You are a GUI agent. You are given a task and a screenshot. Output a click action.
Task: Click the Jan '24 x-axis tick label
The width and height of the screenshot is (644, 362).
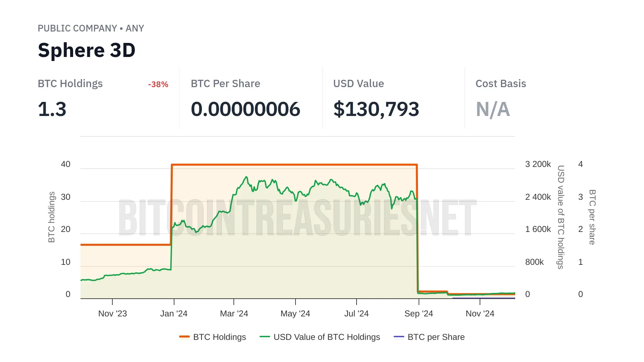[174, 314]
